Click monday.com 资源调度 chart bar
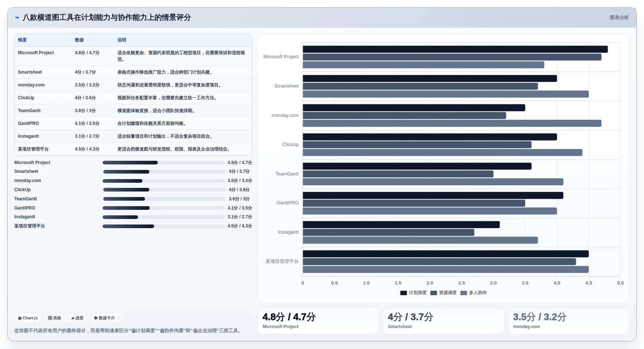 click(404, 116)
